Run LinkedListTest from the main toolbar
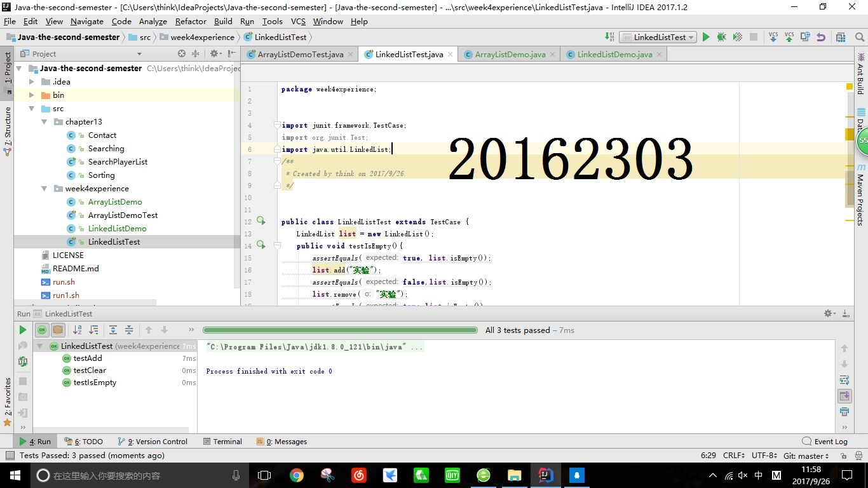Screen dimensions: 868x488 pos(705,37)
